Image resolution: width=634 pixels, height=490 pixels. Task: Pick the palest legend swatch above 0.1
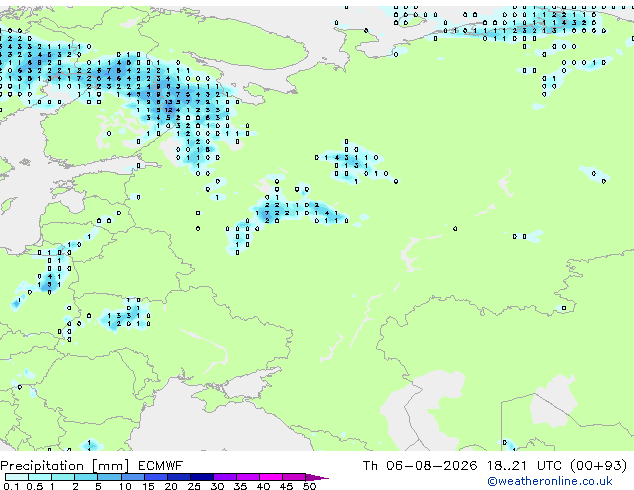17,477
